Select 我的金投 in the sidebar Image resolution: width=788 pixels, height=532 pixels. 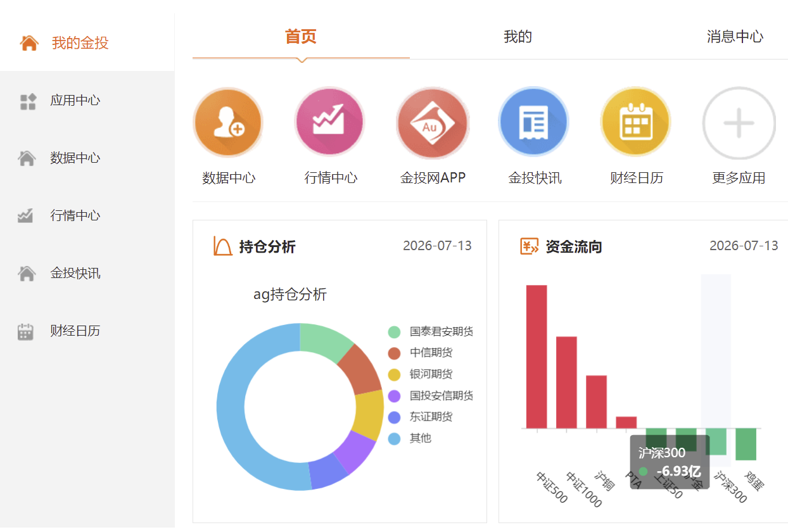pos(80,43)
